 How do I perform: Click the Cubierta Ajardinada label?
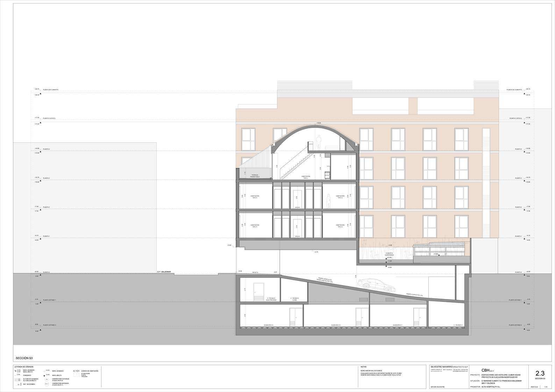click(389, 254)
